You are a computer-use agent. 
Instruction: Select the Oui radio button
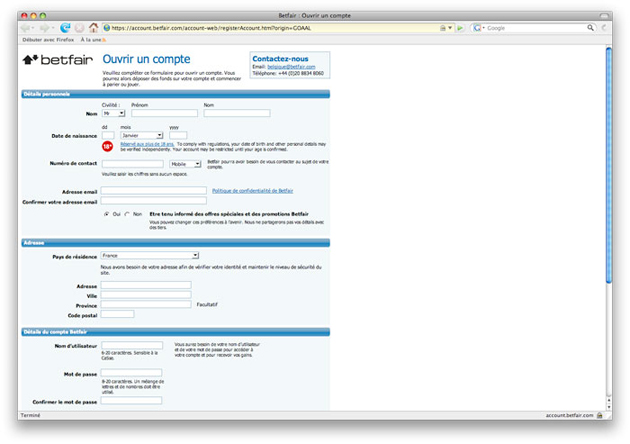click(106, 214)
